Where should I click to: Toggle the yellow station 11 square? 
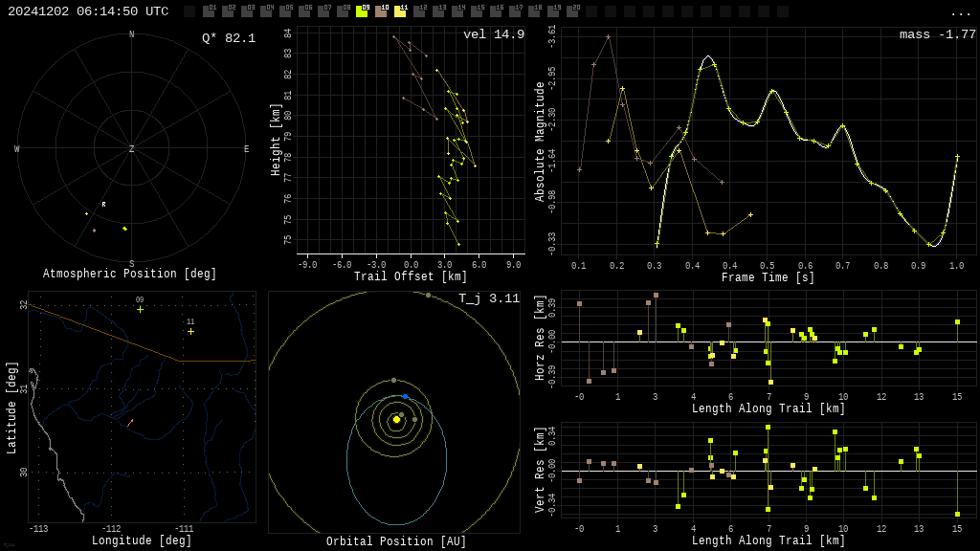point(400,11)
